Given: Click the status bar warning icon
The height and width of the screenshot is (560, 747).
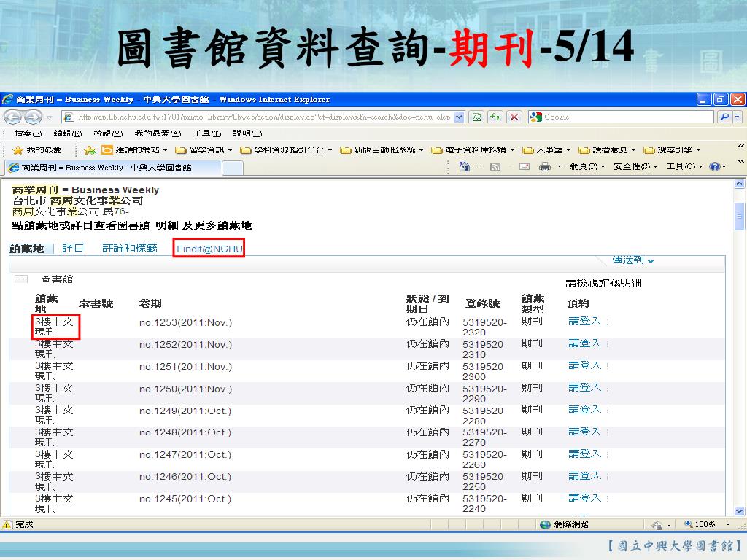Looking at the screenshot, I should point(7,525).
